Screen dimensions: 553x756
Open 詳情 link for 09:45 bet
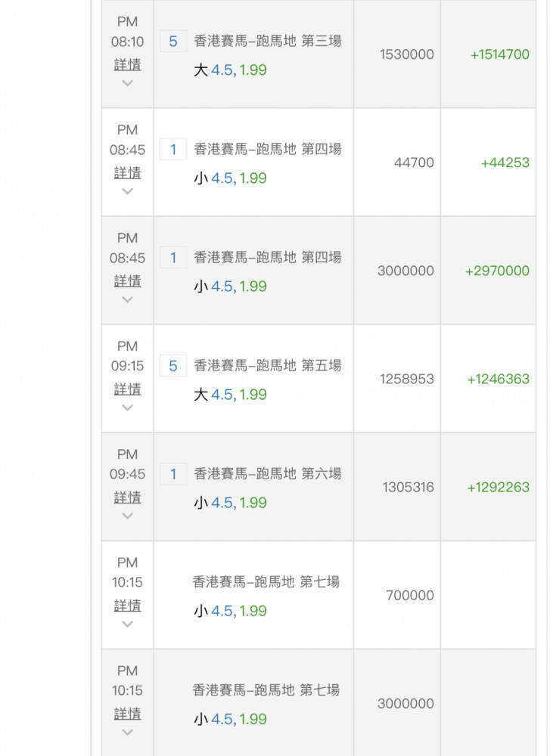127,497
